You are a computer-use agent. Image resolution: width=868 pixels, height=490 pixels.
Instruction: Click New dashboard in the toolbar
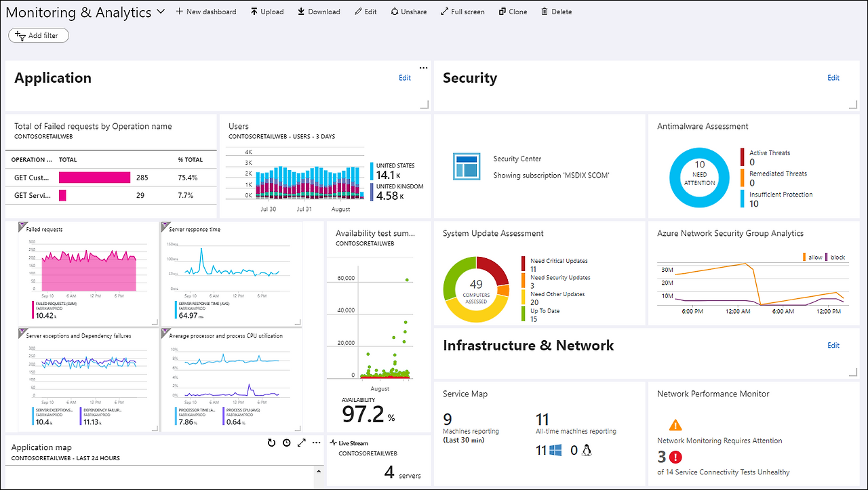206,12
